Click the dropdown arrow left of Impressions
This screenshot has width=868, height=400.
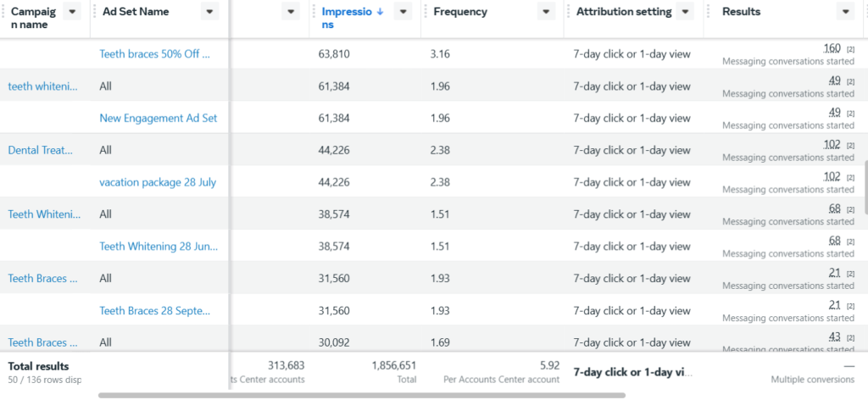coord(292,12)
